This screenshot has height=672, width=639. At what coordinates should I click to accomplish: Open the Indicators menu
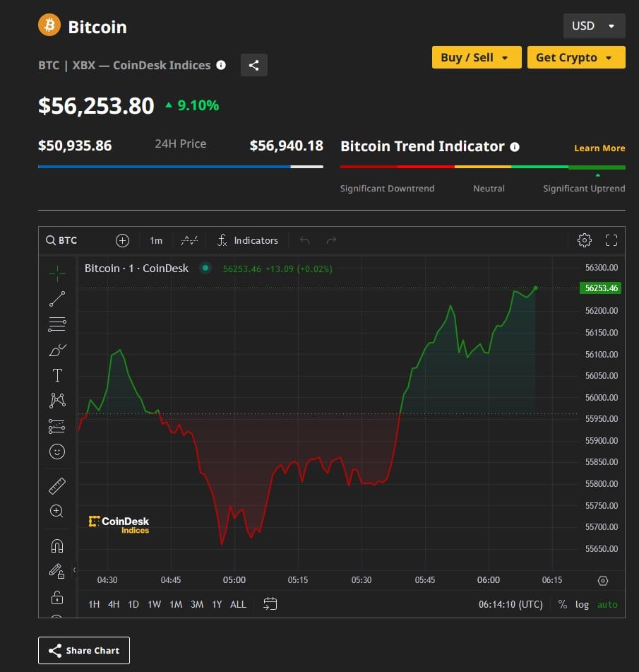(248, 240)
